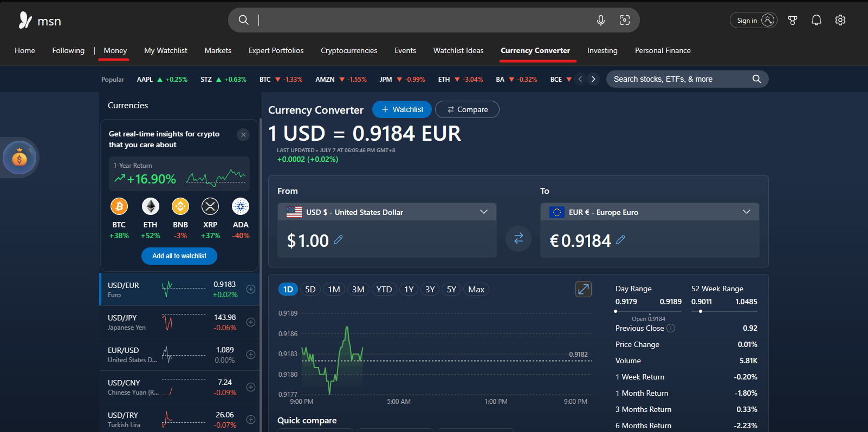Click the microphone voice search icon
Screen dimensions: 868x432
[x=601, y=20]
